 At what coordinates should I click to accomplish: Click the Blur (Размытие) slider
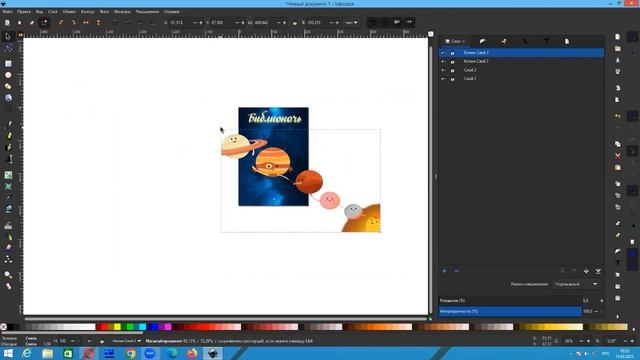[x=510, y=301]
